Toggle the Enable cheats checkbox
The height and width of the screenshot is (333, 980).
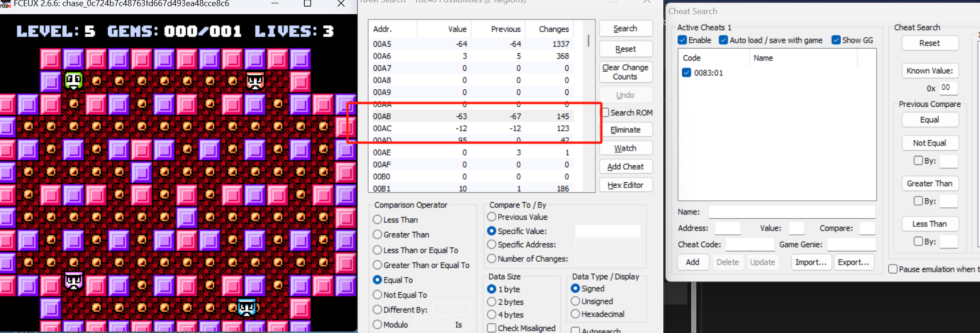coord(682,40)
